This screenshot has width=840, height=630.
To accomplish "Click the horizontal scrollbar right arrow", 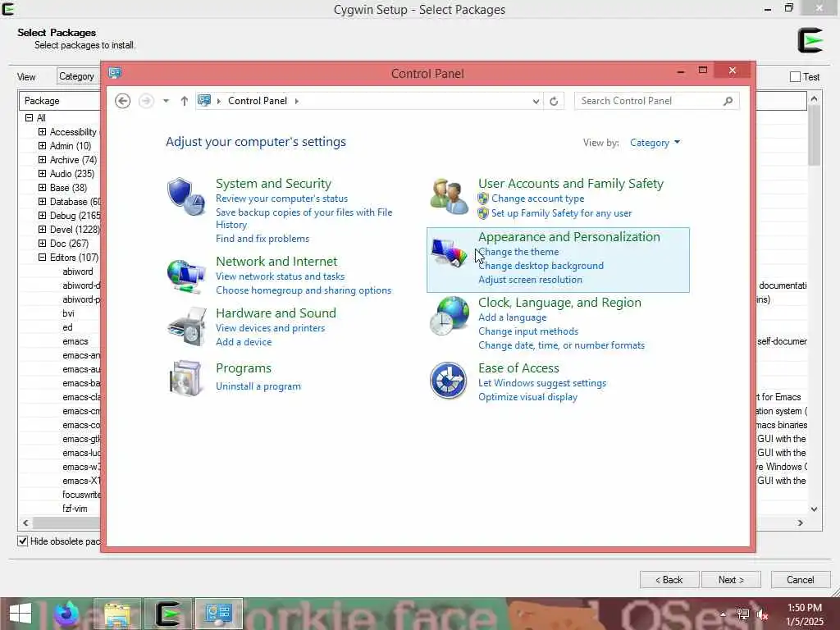I will coord(801,523).
